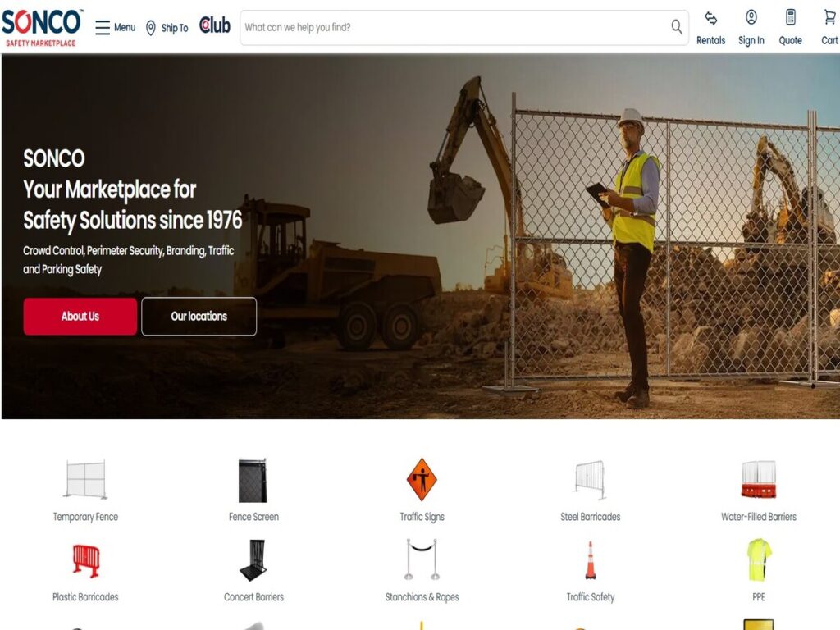
Task: Focus the 'What can we help you find?' search field
Action: [x=455, y=27]
